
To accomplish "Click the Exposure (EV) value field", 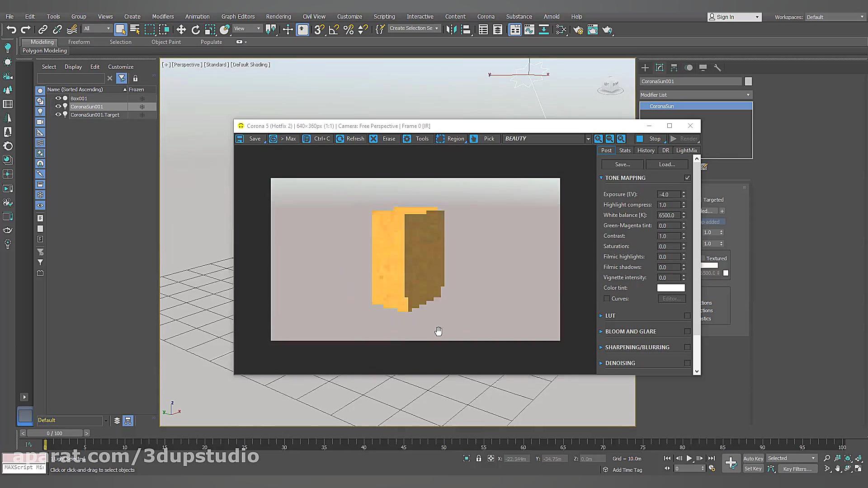I will coord(668,194).
